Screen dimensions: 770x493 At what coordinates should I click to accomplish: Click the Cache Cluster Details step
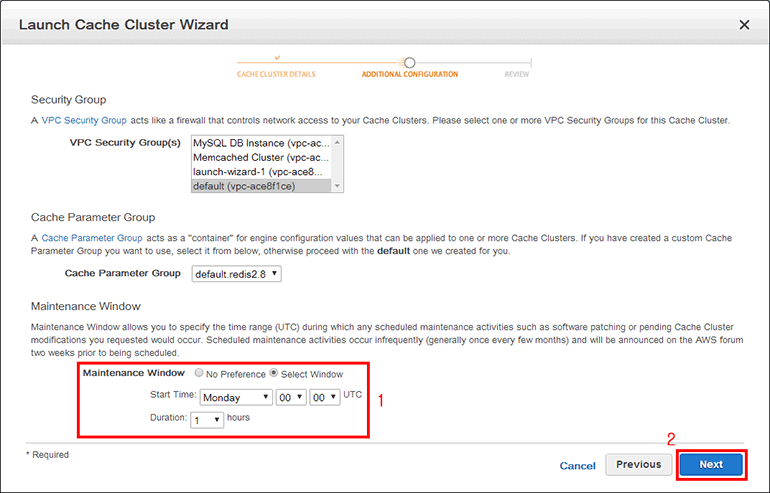277,73
